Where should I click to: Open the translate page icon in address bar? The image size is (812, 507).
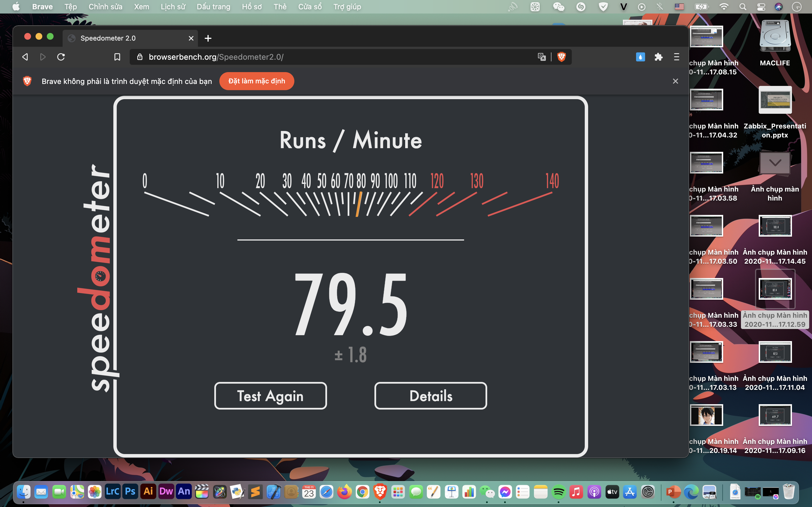[x=542, y=57]
